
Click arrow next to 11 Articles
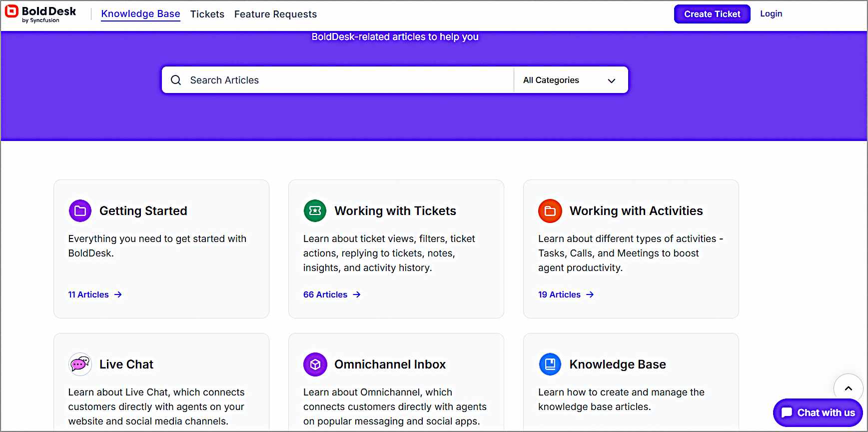pos(118,294)
